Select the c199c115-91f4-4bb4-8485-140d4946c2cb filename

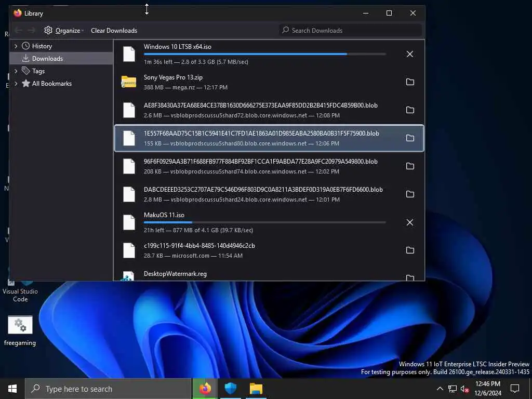tap(199, 246)
